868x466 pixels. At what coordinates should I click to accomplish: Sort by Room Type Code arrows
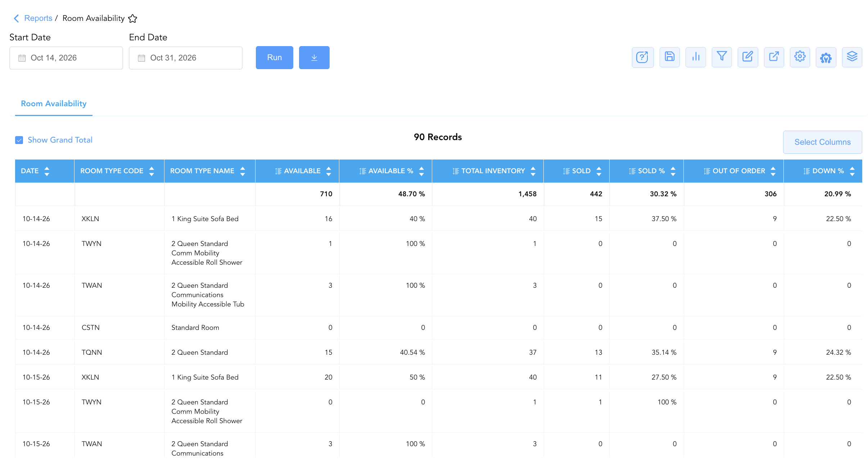point(152,171)
